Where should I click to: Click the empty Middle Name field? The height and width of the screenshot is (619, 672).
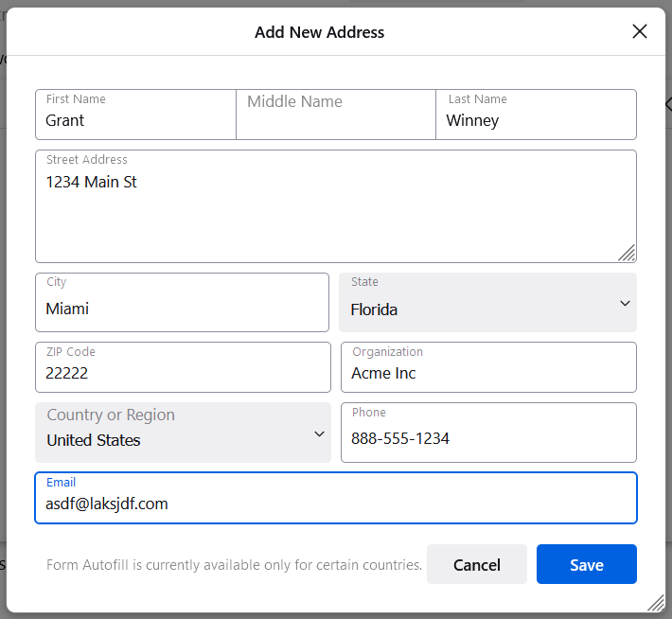[x=336, y=115]
